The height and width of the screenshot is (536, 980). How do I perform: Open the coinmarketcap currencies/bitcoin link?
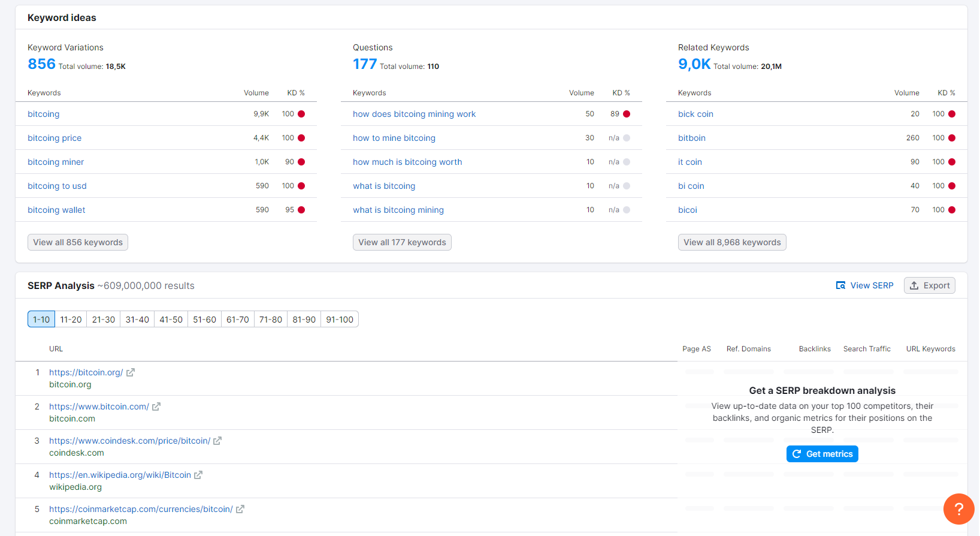141,509
